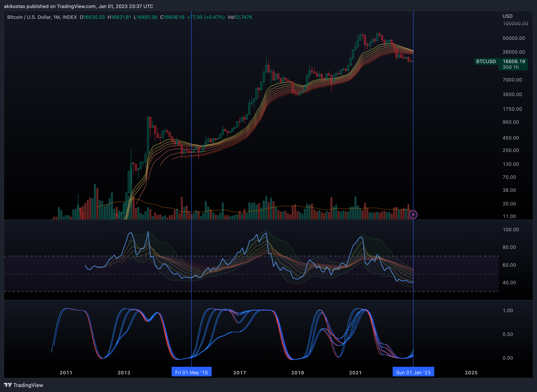
Task: Click the RSI pane 40.00 axis label
Action: [509, 283]
